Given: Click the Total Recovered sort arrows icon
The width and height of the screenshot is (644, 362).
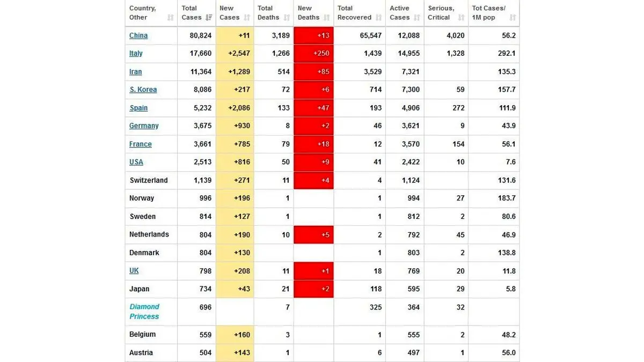Looking at the screenshot, I should pos(378,18).
